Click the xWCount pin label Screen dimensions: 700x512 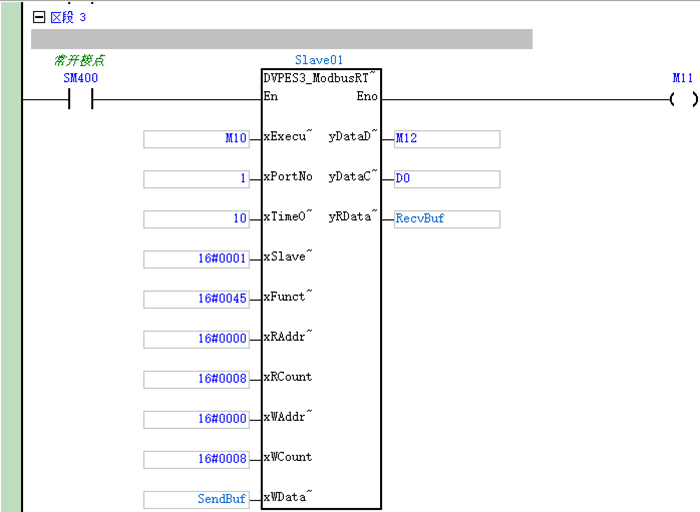pyautogui.click(x=288, y=457)
